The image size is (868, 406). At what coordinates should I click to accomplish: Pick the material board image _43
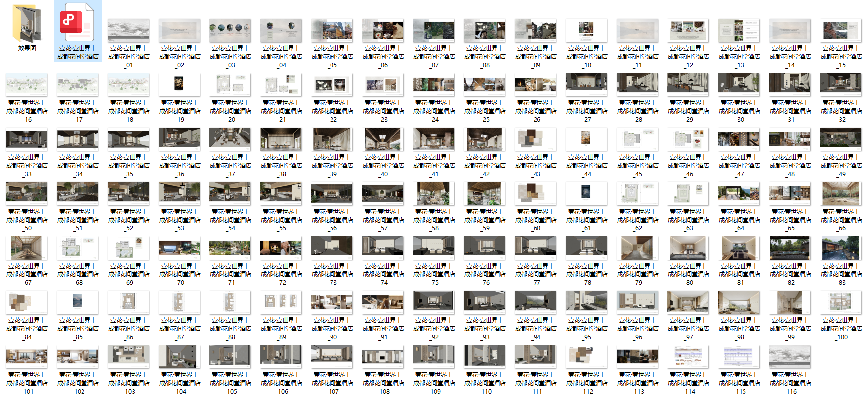click(536, 139)
